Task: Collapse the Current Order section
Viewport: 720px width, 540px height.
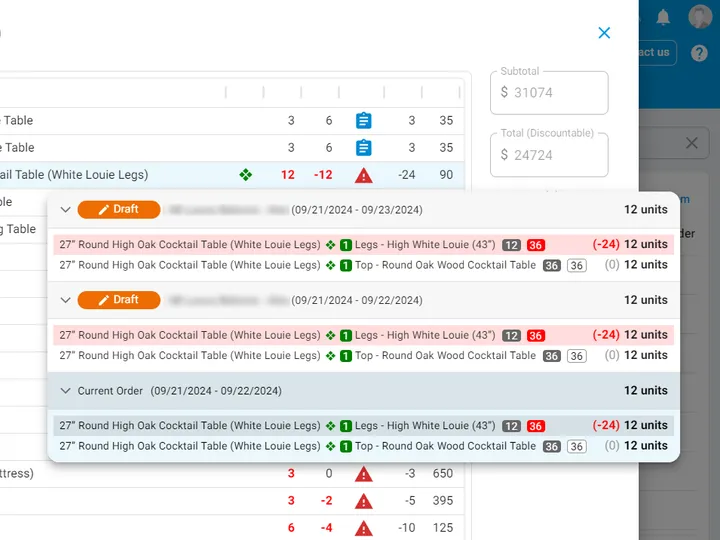Action: click(x=66, y=391)
